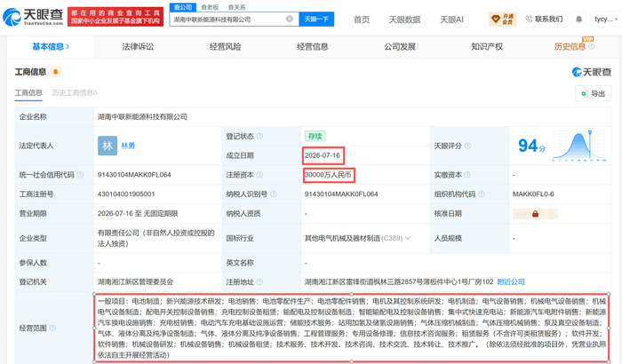Open the 经营信息 tab
This screenshot has width=622, height=364.
(x=312, y=46)
